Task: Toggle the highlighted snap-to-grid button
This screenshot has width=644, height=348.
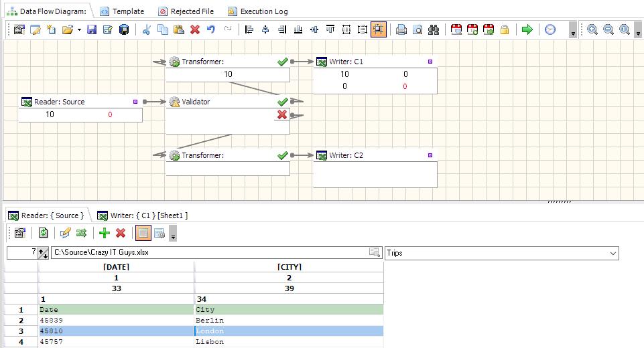Action: [378, 29]
